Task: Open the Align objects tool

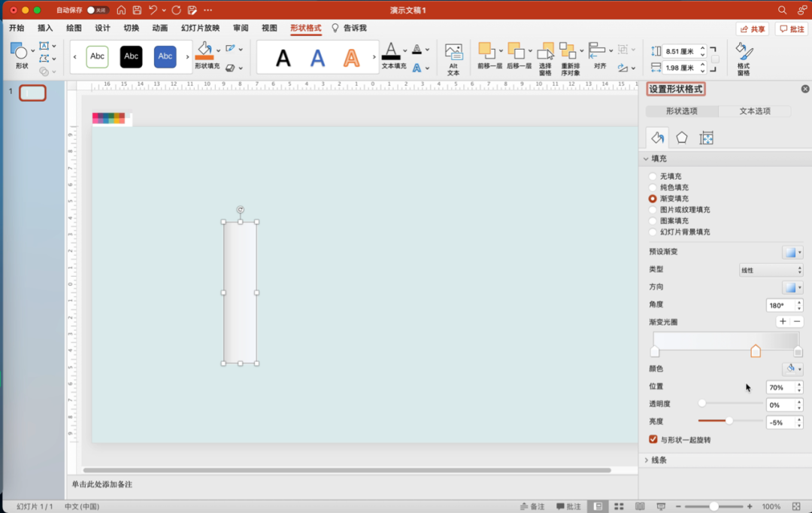Action: coord(598,51)
